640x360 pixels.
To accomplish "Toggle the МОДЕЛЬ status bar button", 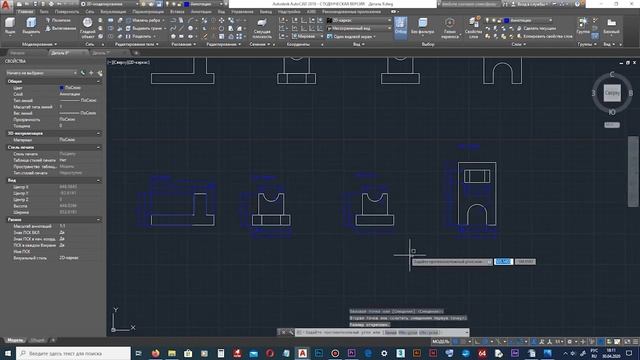I will click(x=440, y=342).
